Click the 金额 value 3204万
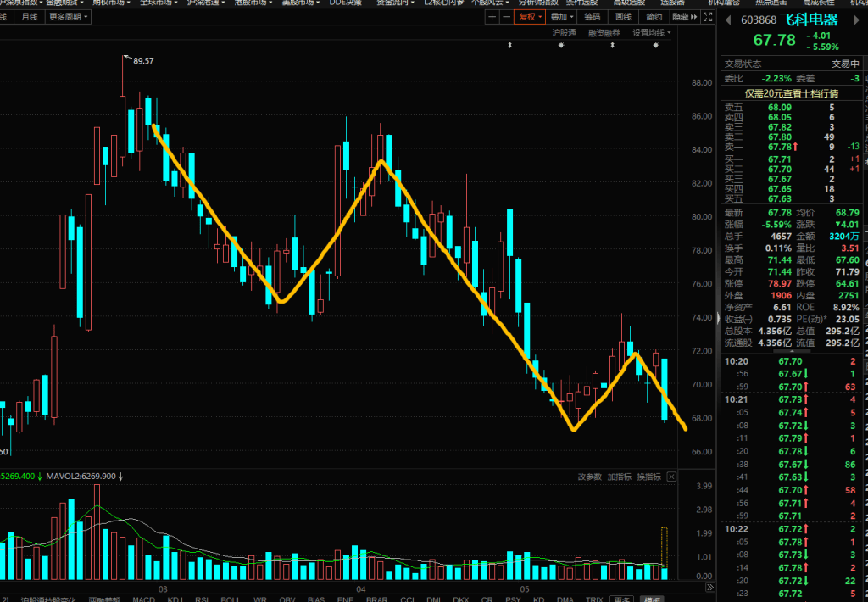Image resolution: width=868 pixels, height=602 pixels. (844, 237)
